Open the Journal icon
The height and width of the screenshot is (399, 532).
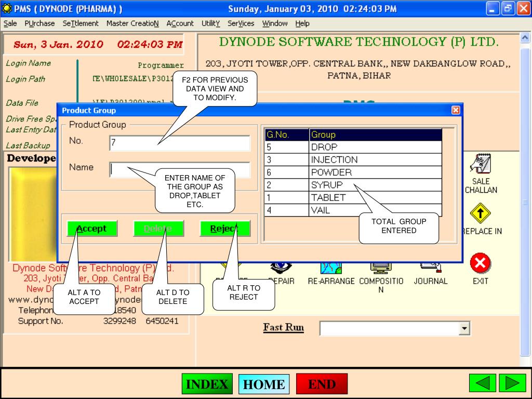pyautogui.click(x=431, y=268)
